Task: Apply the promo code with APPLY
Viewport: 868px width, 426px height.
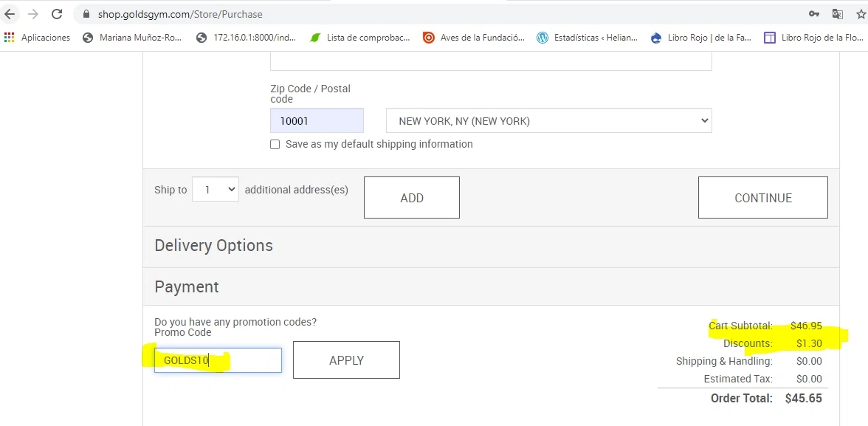Action: [346, 360]
